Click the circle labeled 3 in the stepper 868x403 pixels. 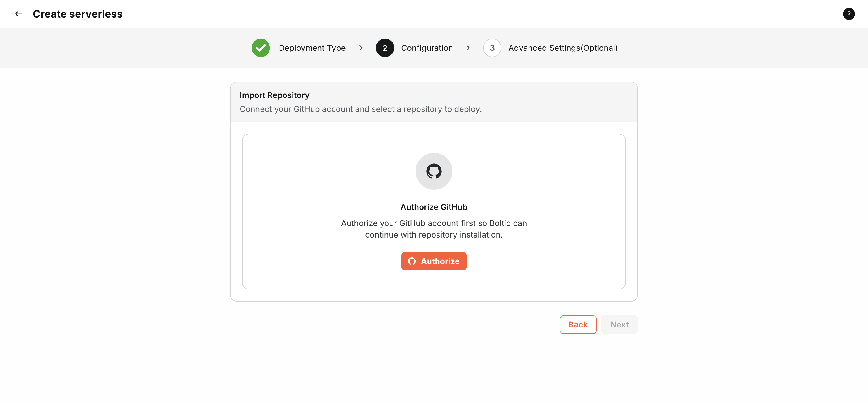click(492, 48)
